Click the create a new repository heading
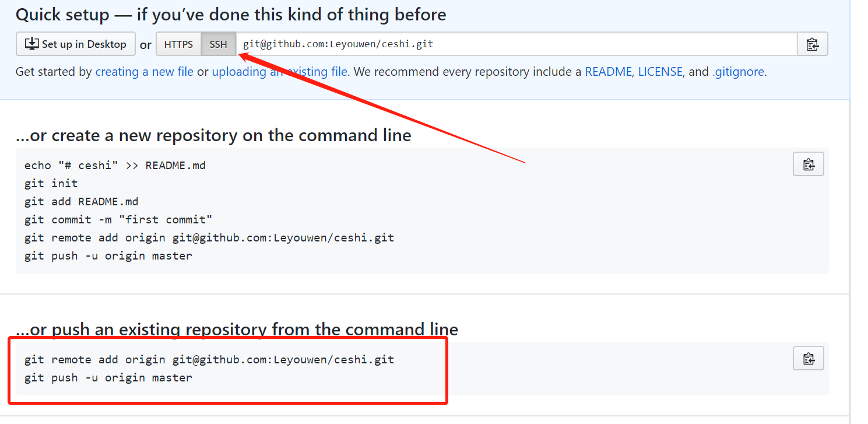Viewport: 868px width, 424px height. (x=213, y=136)
